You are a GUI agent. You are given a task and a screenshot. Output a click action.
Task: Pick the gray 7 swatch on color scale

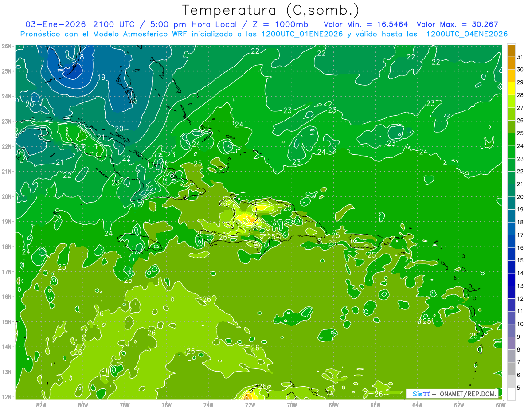[x=511, y=356]
